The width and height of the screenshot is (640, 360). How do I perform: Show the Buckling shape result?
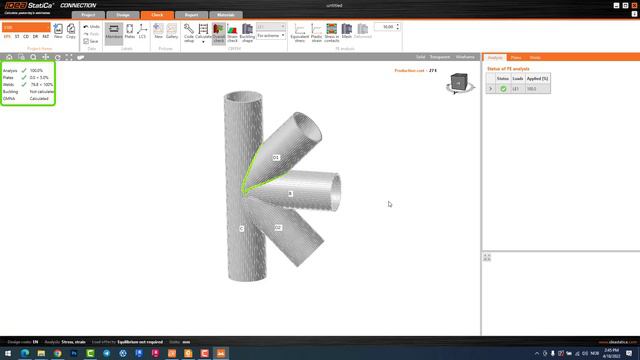tap(247, 33)
